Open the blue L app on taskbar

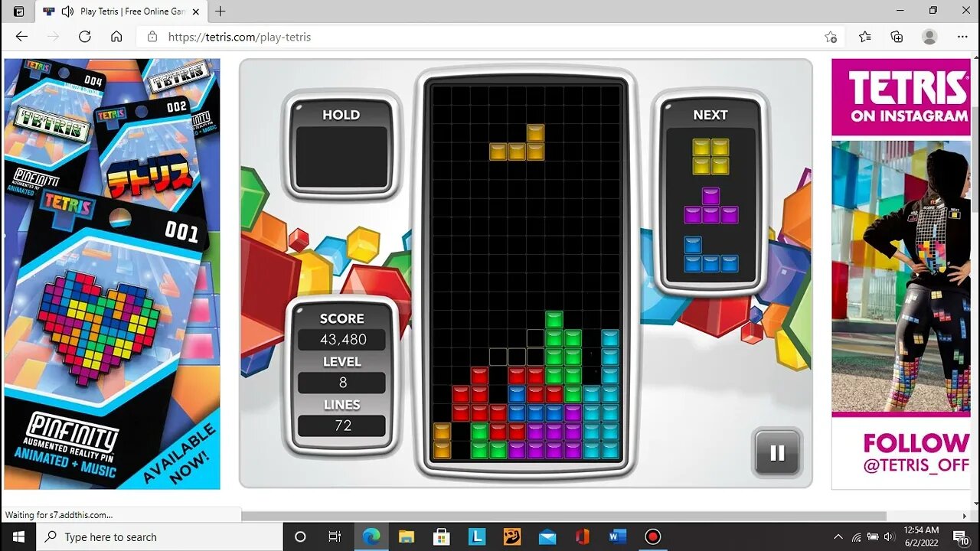476,536
